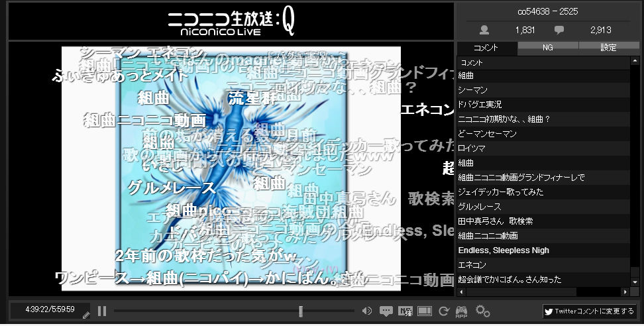Viewport: 644px width, 326px height.
Task: Select the ニコニコ初期かな、、組曲？ comment row
Action: point(543,119)
